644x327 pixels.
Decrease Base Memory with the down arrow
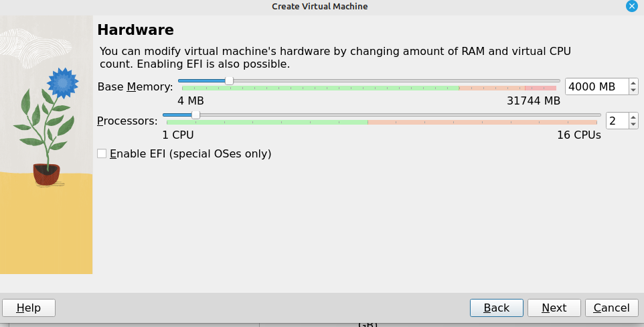point(633,90)
